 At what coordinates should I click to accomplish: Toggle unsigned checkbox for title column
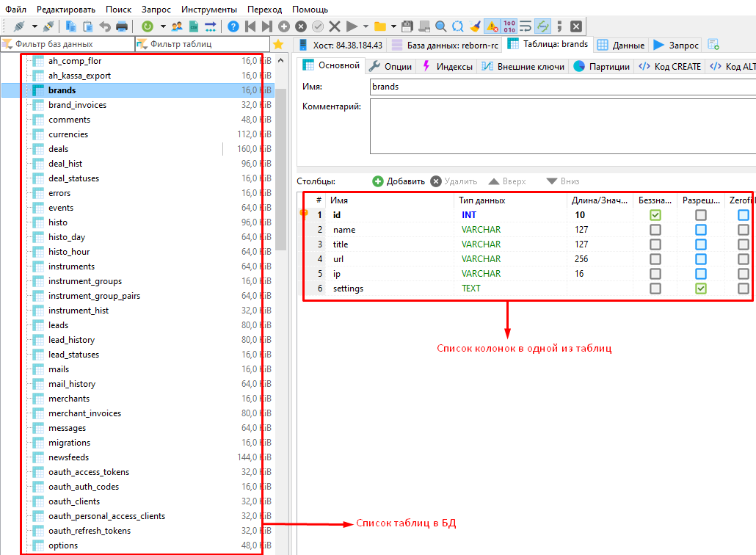tap(655, 244)
